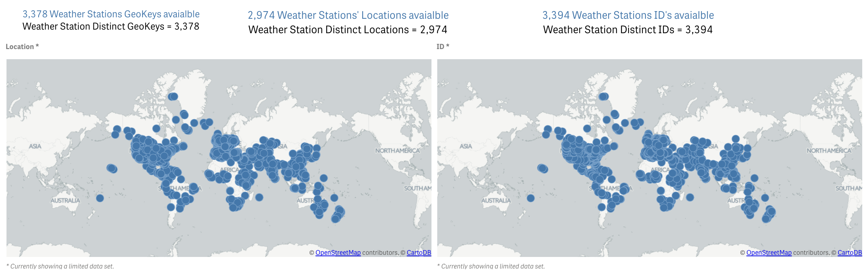Open the OpenStreetMap link on ID map
This screenshot has width=868, height=275.
[769, 253]
